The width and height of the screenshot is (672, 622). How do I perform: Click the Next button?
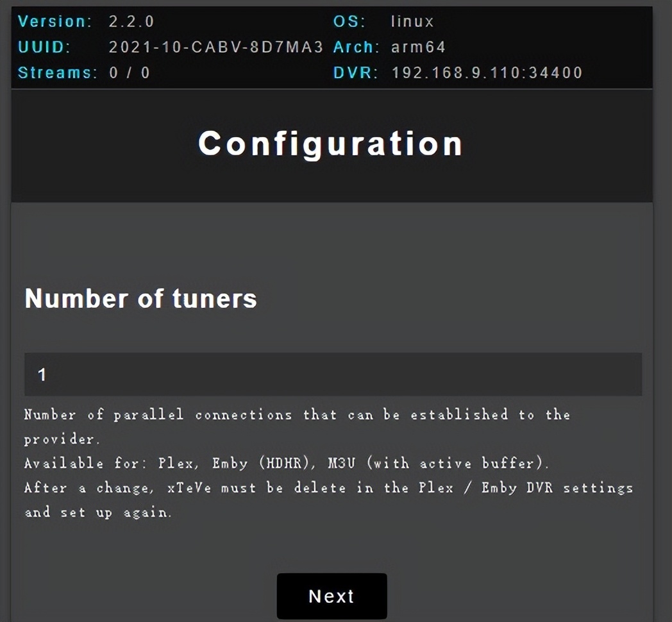point(332,596)
